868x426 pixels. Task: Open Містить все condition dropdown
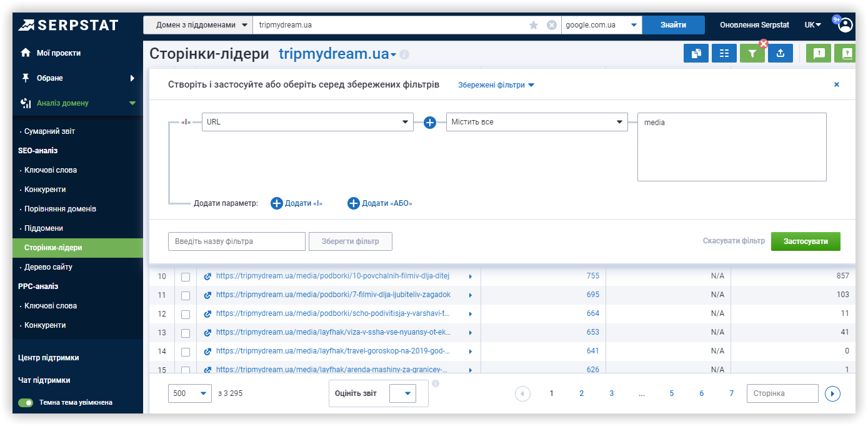coord(537,122)
